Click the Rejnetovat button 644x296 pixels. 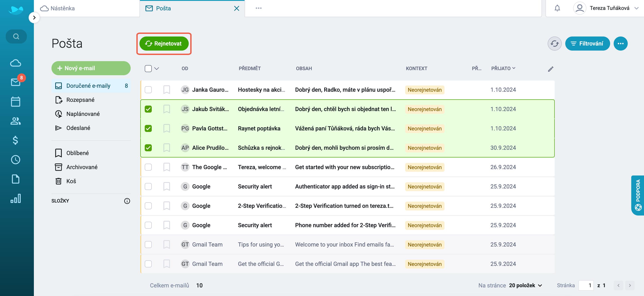pos(164,44)
